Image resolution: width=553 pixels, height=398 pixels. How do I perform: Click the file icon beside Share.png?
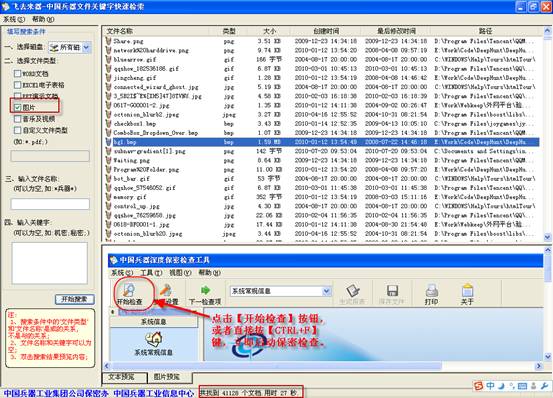[x=109, y=41]
